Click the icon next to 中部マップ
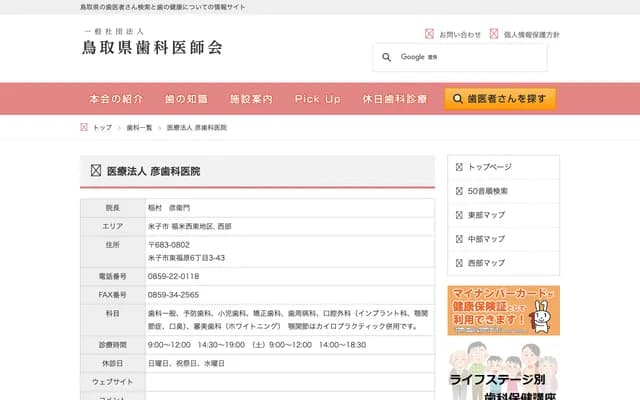The width and height of the screenshot is (640, 400). (x=459, y=239)
